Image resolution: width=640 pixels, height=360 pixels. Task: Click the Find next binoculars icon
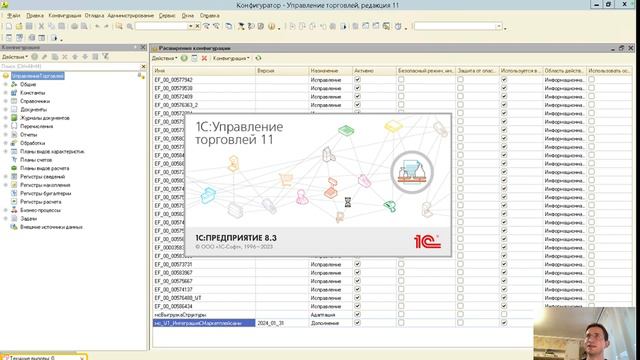[x=207, y=26]
